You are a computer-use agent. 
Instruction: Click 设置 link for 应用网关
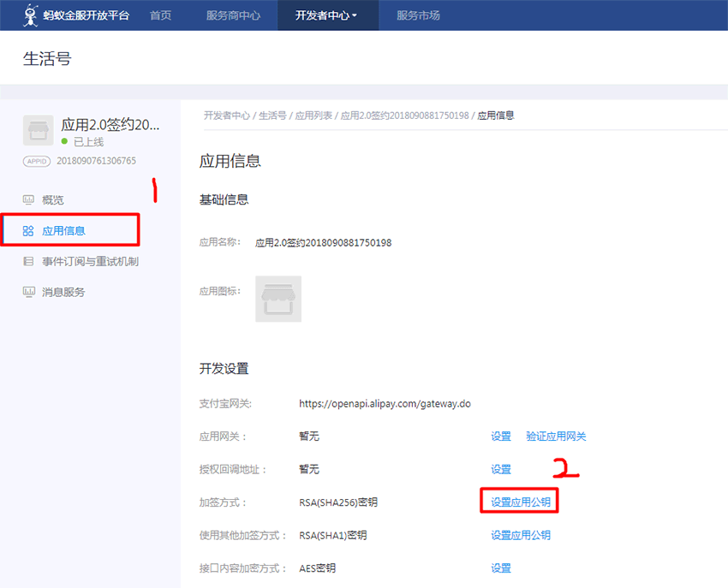(x=501, y=437)
